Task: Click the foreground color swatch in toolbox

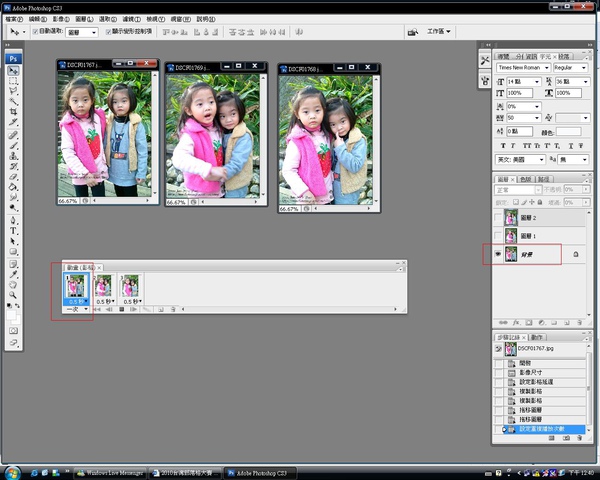Action: (x=11, y=315)
